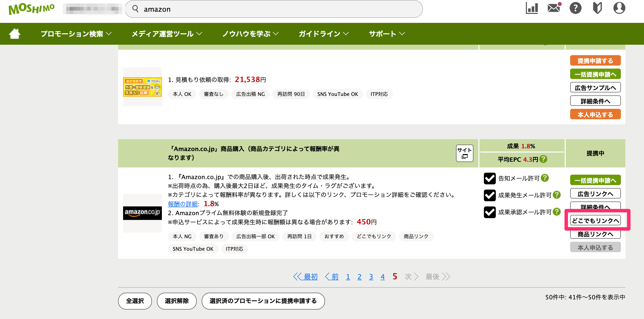Screen dimensions: 644x319
Task: Expand the ガイドライン menu
Action: [x=323, y=34]
